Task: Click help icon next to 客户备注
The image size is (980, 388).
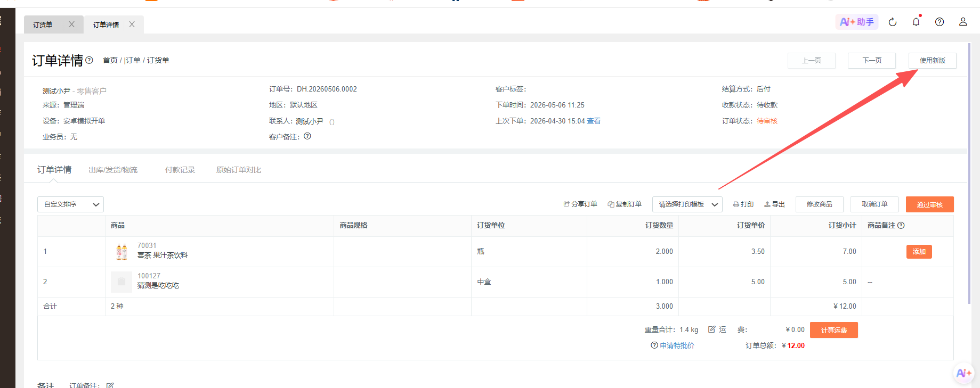Action: 307,136
